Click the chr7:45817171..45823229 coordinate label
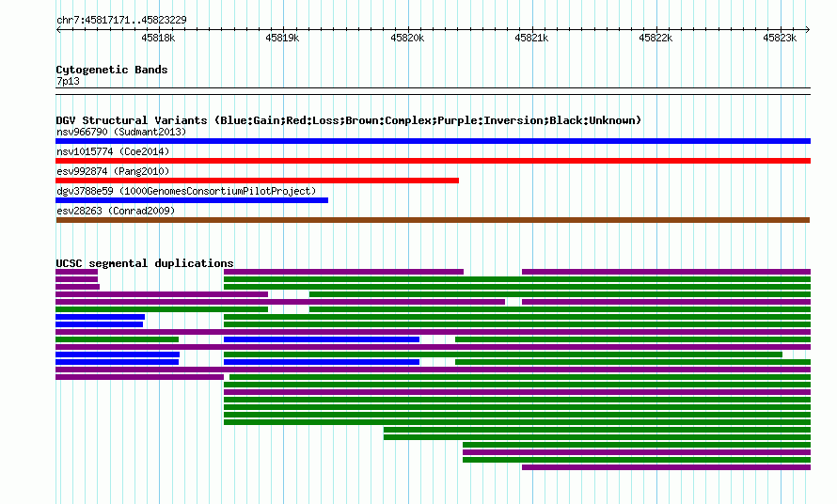 (121, 20)
